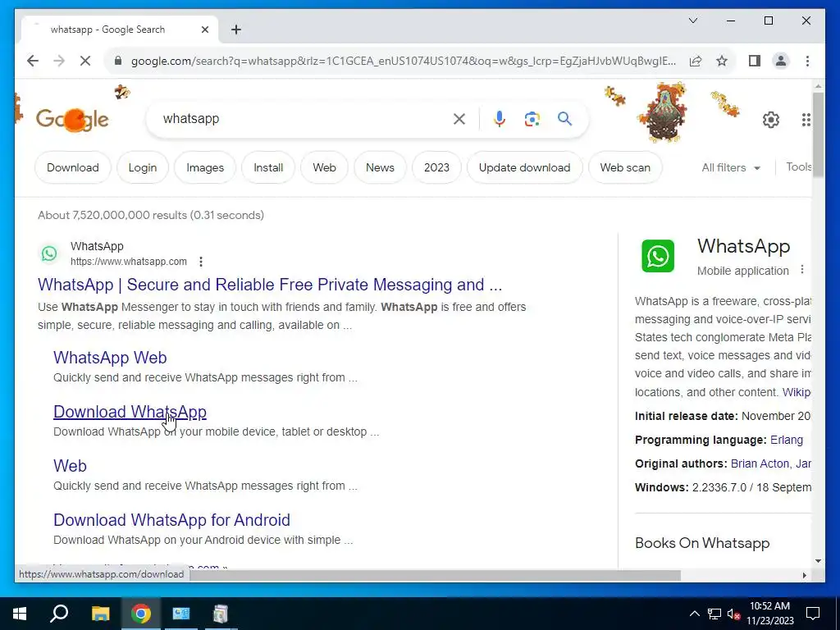Stop loading the page with X button

click(x=85, y=61)
